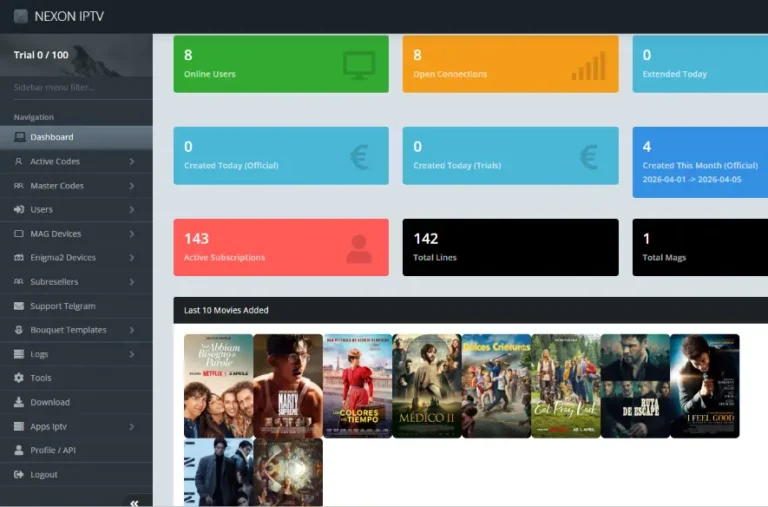The width and height of the screenshot is (768, 507).
Task: Expand the Master Codes submenu chevron
Action: click(132, 186)
